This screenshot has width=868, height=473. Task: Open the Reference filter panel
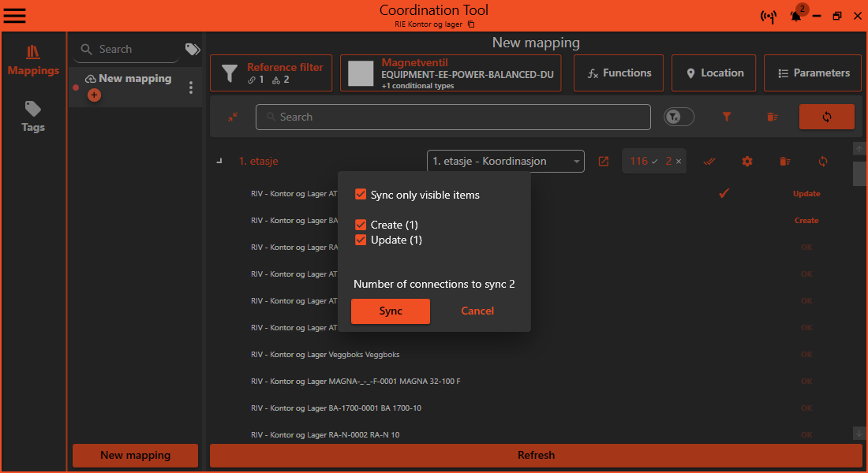tap(271, 73)
